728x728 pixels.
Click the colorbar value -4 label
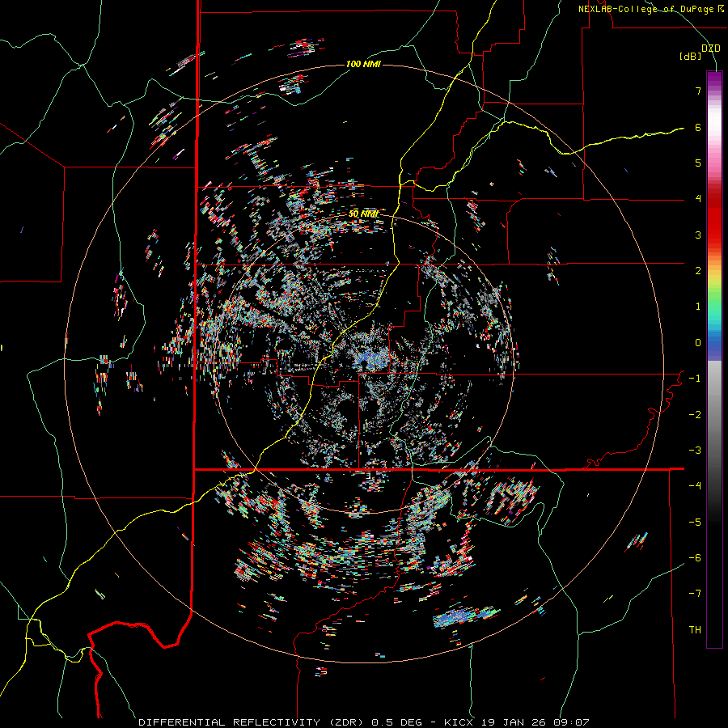[695, 486]
